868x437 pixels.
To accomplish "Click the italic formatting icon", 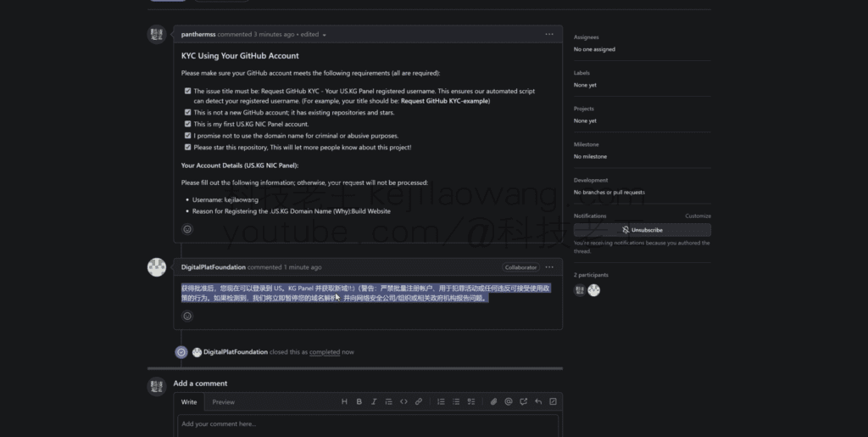I will click(374, 401).
